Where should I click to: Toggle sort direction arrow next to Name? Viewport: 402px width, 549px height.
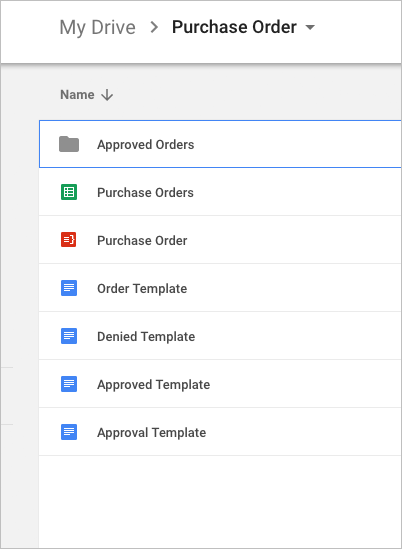point(107,95)
